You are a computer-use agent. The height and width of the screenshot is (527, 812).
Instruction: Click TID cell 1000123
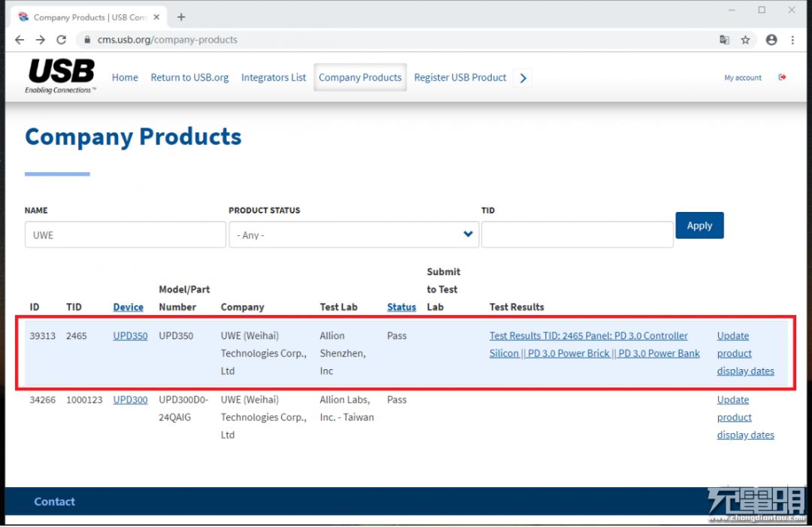pyautogui.click(x=84, y=400)
